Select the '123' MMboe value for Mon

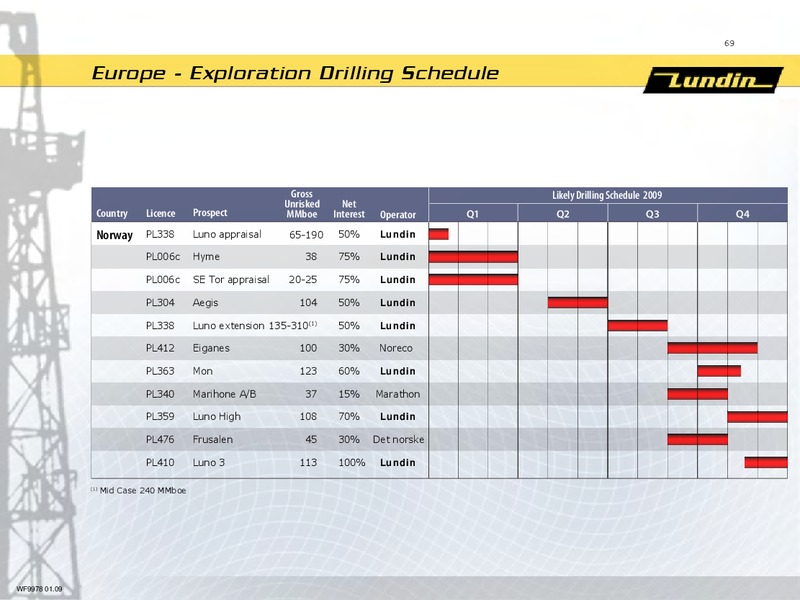[x=308, y=371]
